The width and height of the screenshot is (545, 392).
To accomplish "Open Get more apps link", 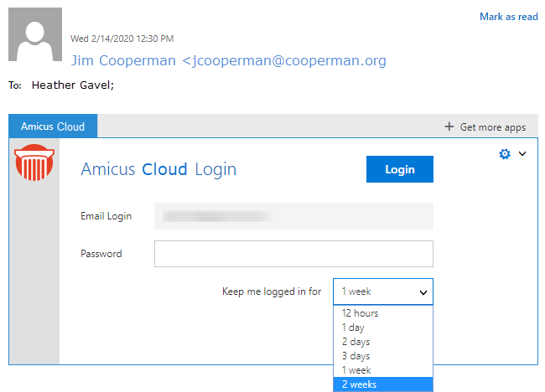I will (x=492, y=127).
